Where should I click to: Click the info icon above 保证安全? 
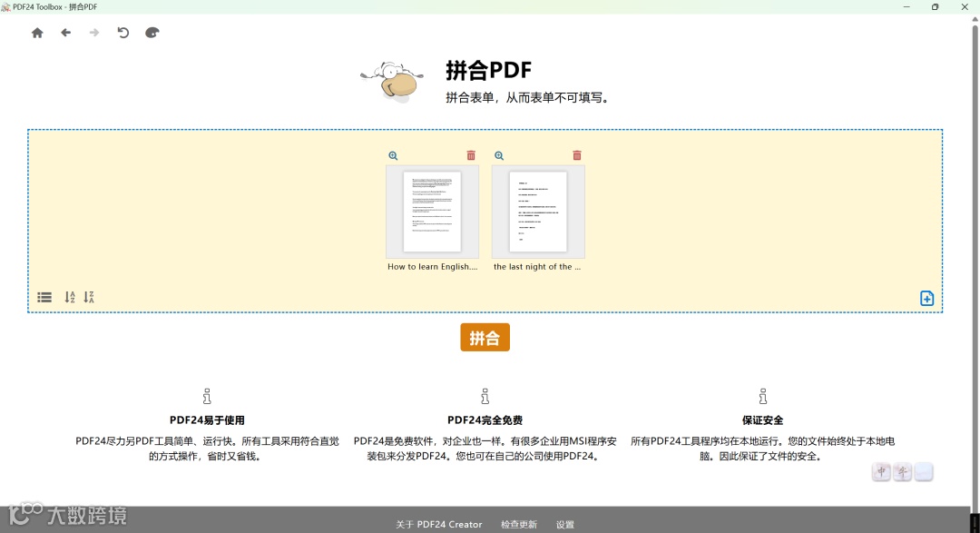(x=762, y=397)
